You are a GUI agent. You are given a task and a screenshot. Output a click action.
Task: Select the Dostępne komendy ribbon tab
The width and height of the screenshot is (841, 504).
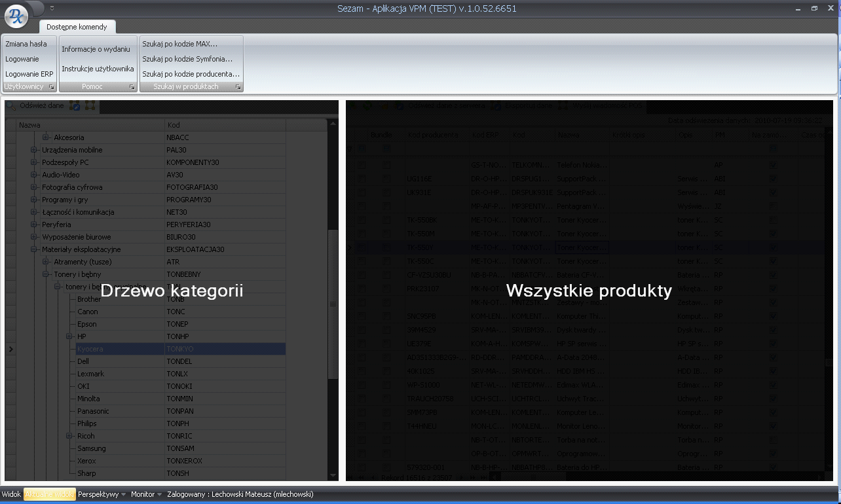tap(77, 27)
